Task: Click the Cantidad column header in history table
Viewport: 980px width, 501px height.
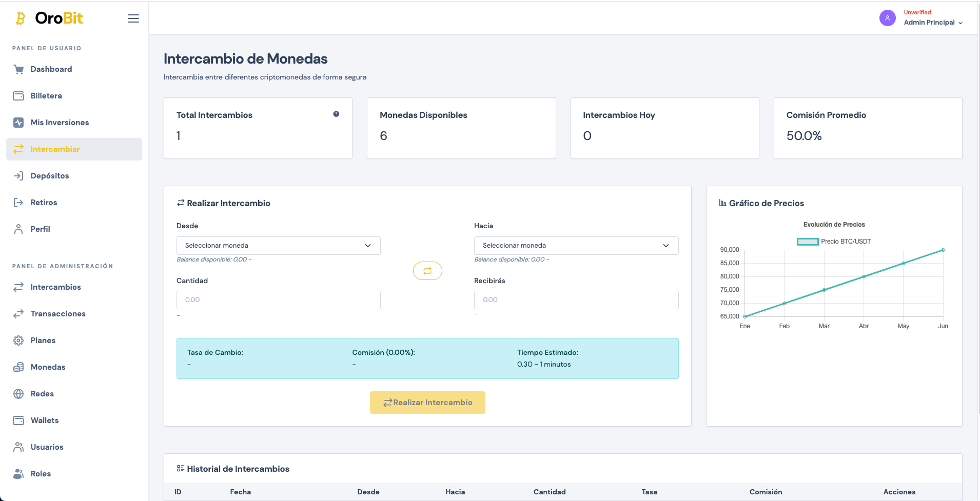Action: (550, 492)
